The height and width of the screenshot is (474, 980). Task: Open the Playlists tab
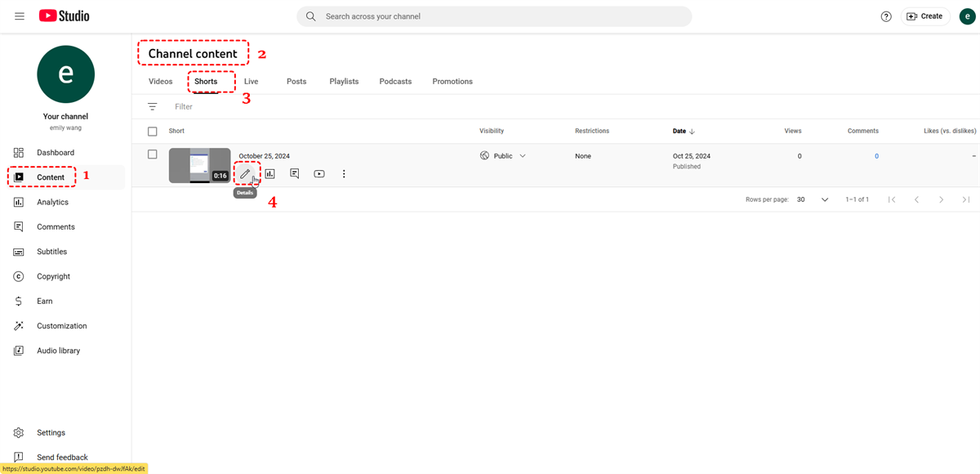344,82
